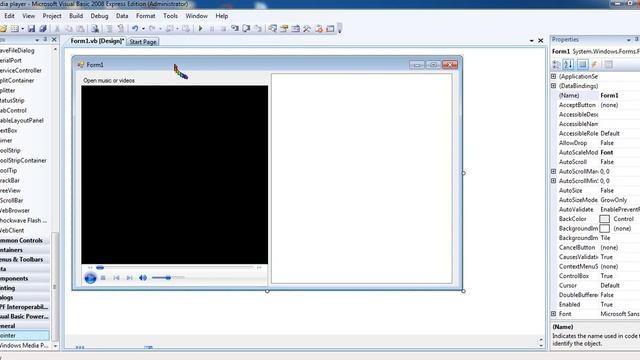Sort properties alphabetically in Properties panel
This screenshot has width=640, height=360.
point(568,64)
